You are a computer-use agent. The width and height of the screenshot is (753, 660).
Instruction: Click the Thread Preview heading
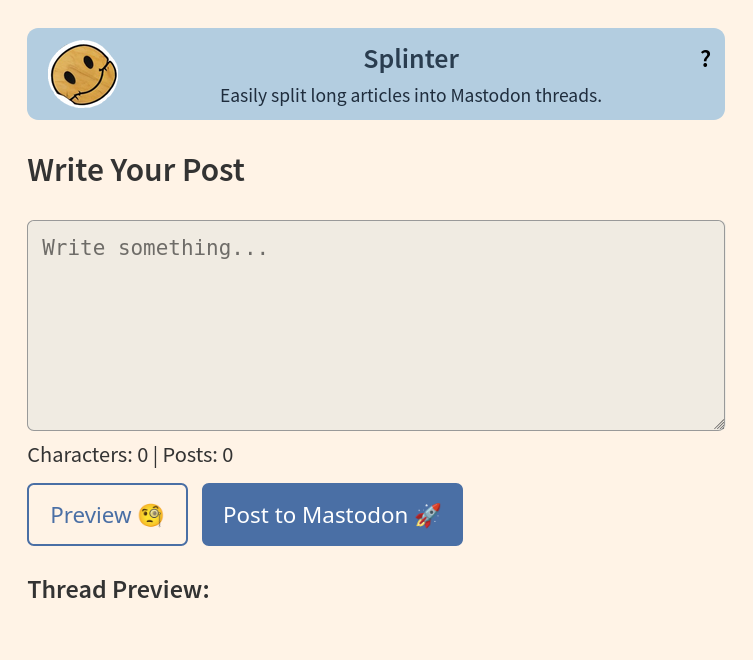tap(119, 589)
